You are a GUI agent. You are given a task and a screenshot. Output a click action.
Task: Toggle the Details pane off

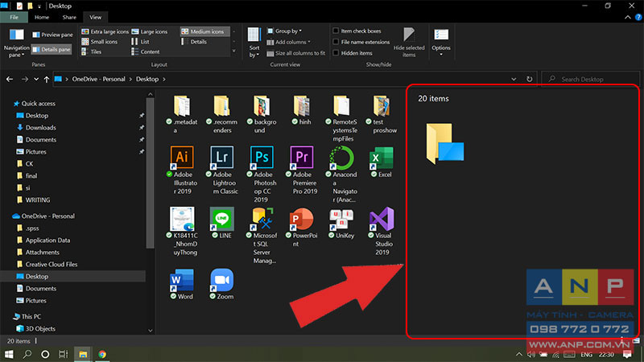coord(52,49)
